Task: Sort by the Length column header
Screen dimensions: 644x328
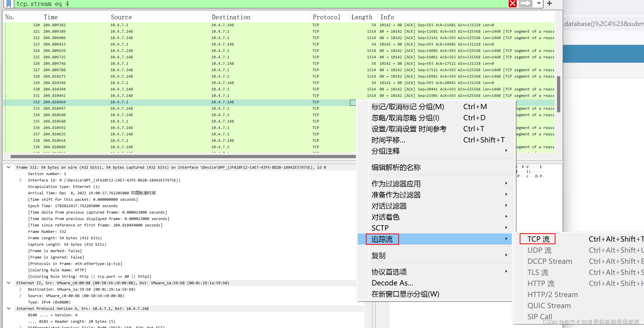Action: [x=363, y=17]
